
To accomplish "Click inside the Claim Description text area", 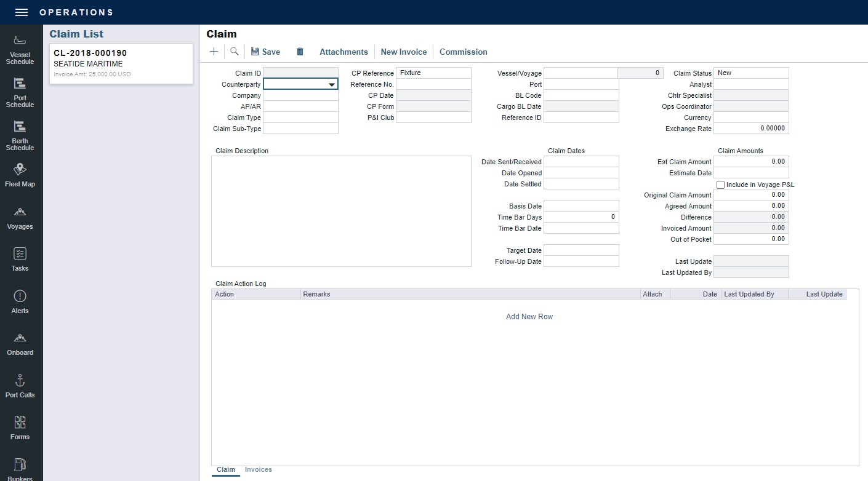I will [341, 211].
